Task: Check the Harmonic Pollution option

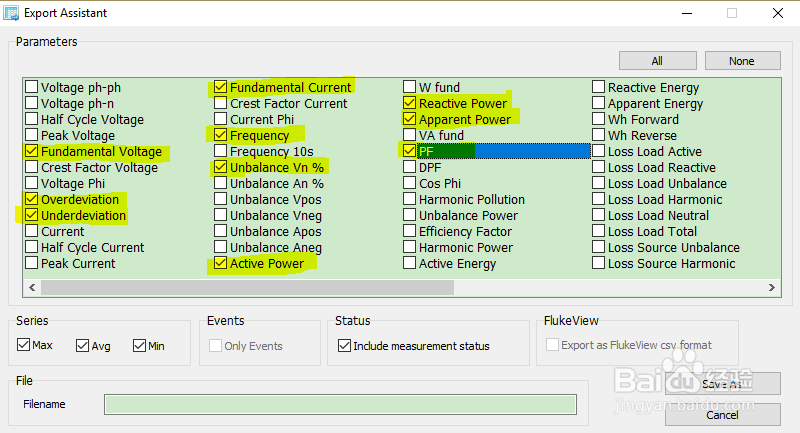Action: (x=410, y=200)
